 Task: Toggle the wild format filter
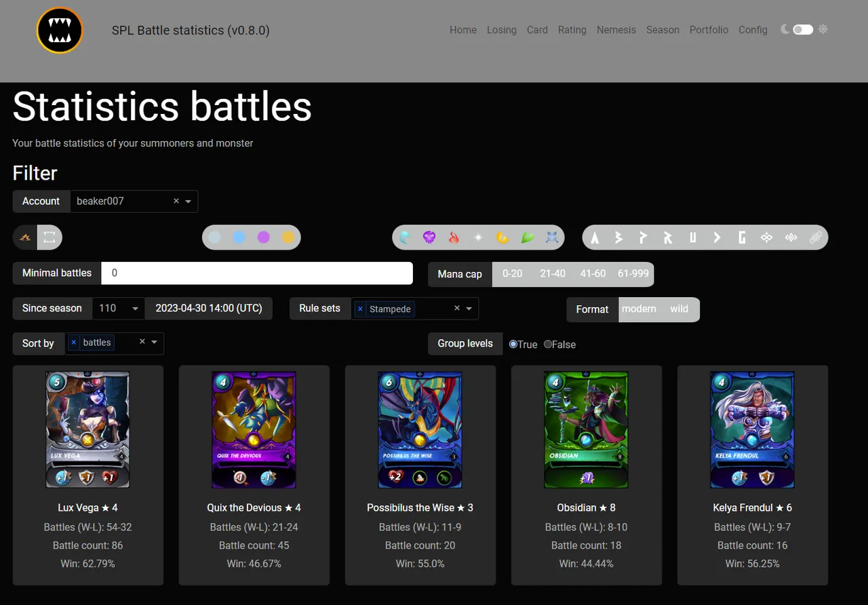(679, 309)
